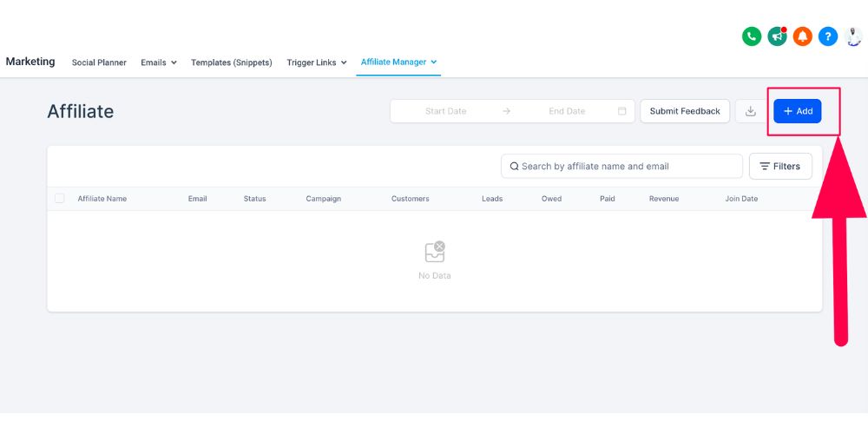The width and height of the screenshot is (868, 434).
Task: Click the Submit Feedback button
Action: [685, 111]
